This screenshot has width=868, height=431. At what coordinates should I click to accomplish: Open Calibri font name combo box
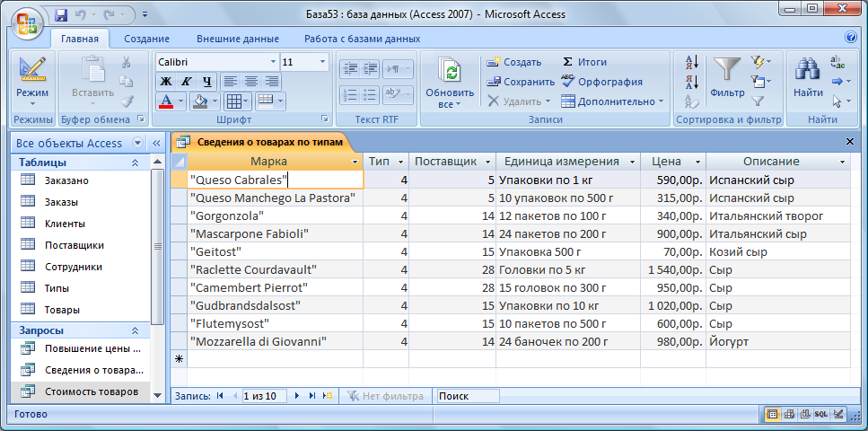coord(217,62)
